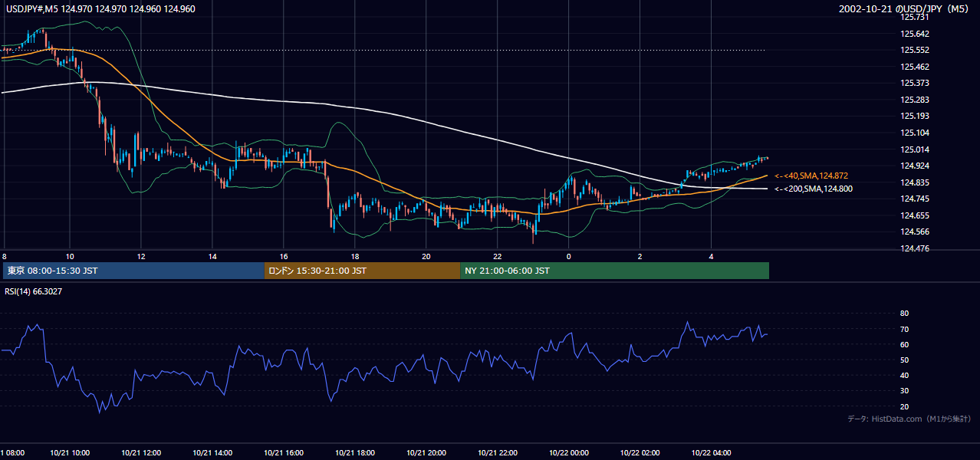Click the HistData.com data source credit

click(909, 419)
